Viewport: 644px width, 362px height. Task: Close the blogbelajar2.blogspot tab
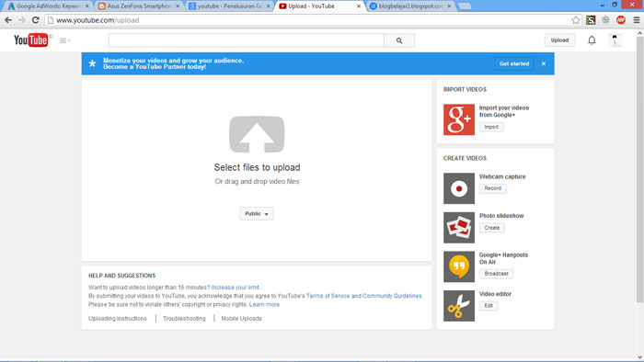pyautogui.click(x=449, y=6)
